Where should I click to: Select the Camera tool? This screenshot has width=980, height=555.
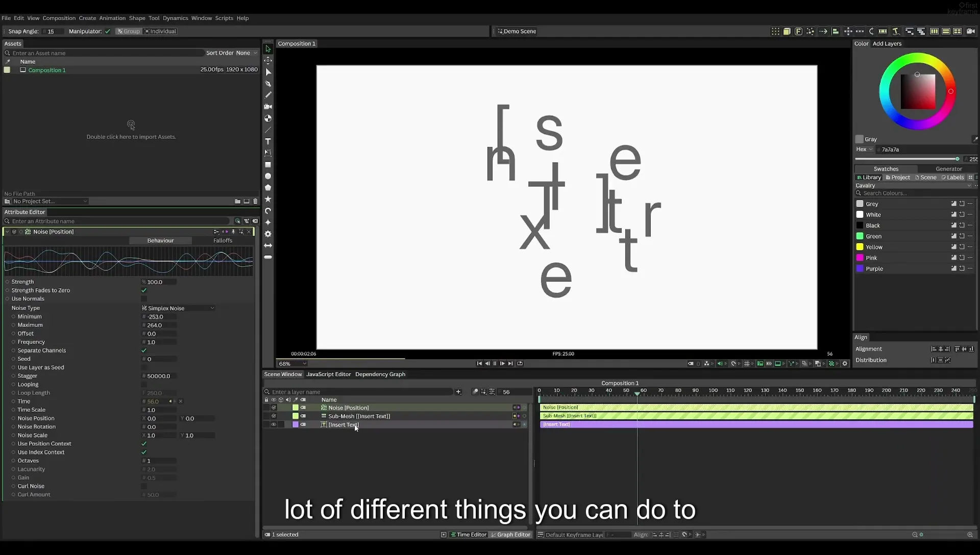(267, 107)
